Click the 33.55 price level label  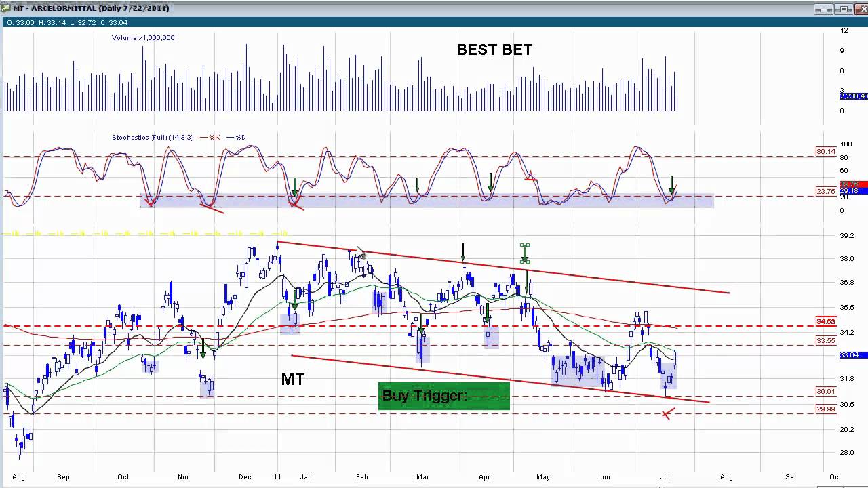pyautogui.click(x=826, y=341)
